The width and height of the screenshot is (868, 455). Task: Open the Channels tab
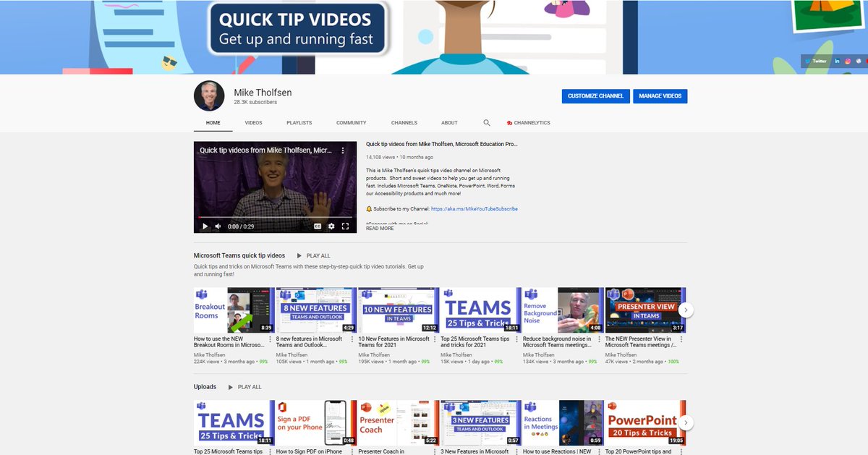click(x=404, y=123)
